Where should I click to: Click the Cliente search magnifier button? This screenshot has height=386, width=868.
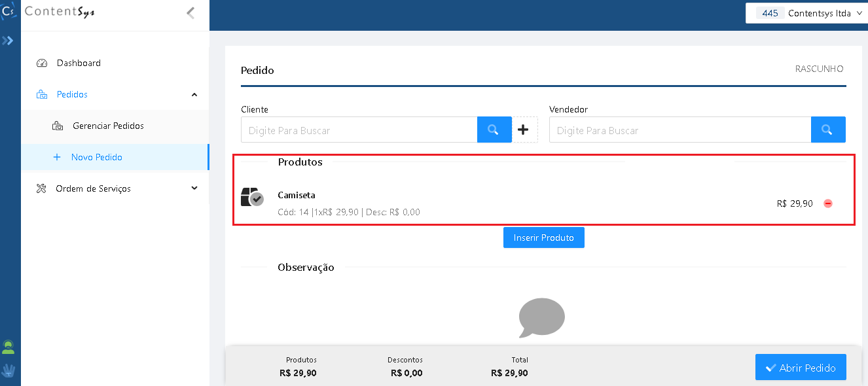[x=494, y=130]
